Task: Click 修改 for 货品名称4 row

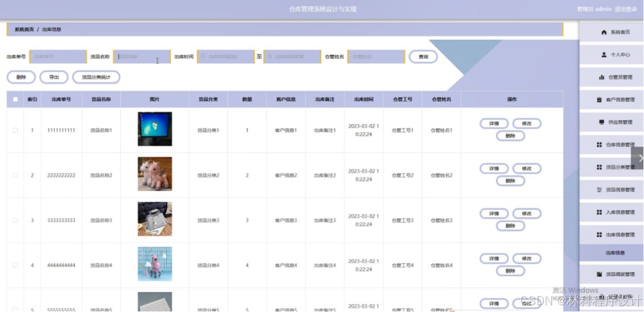Action: tap(526, 259)
